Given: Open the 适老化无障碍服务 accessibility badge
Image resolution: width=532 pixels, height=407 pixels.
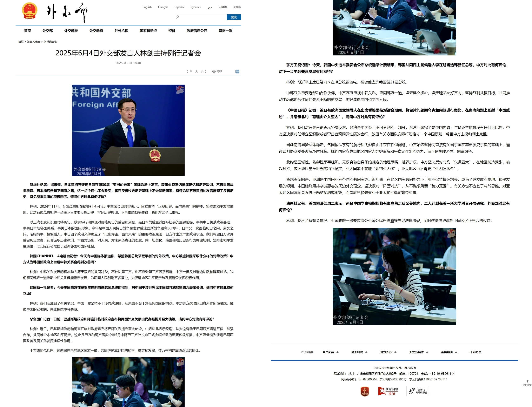Looking at the screenshot, I should pos(418,391).
